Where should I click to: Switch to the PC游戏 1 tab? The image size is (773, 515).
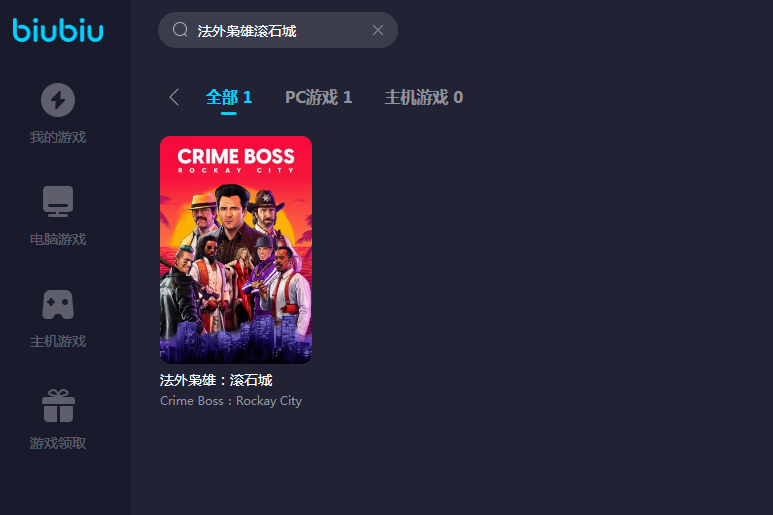click(x=318, y=97)
